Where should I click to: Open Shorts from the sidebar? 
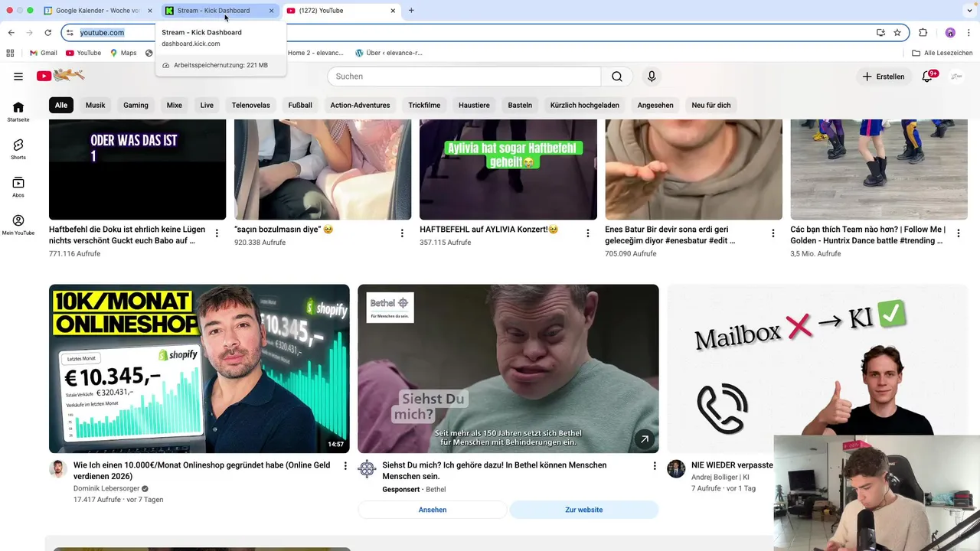coord(18,149)
